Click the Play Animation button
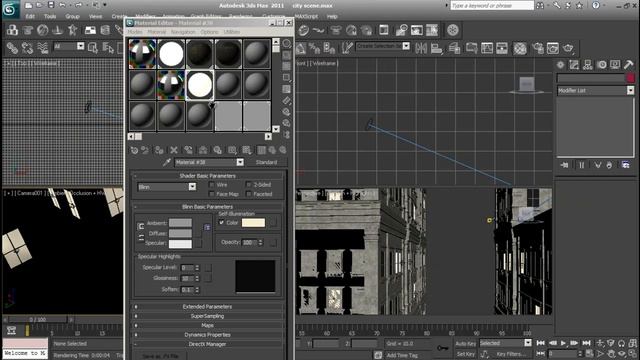The image size is (640, 360). tap(563, 343)
